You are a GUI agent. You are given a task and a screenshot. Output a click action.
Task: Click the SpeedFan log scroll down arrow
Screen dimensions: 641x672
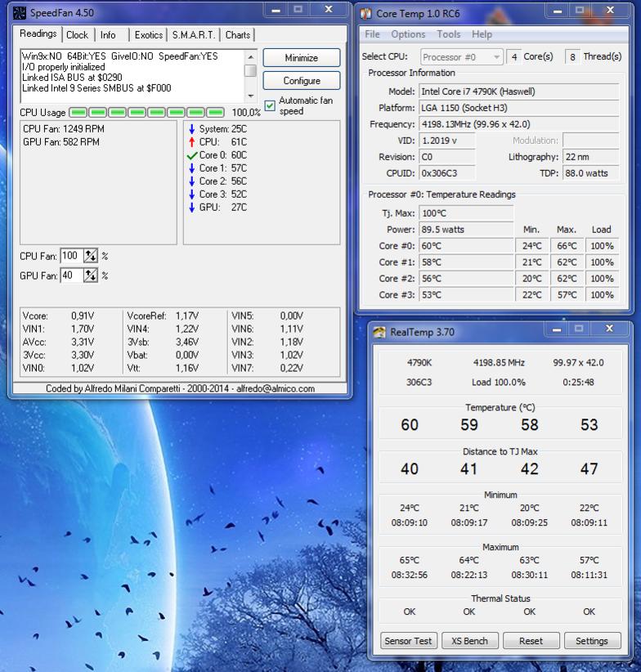tap(251, 96)
